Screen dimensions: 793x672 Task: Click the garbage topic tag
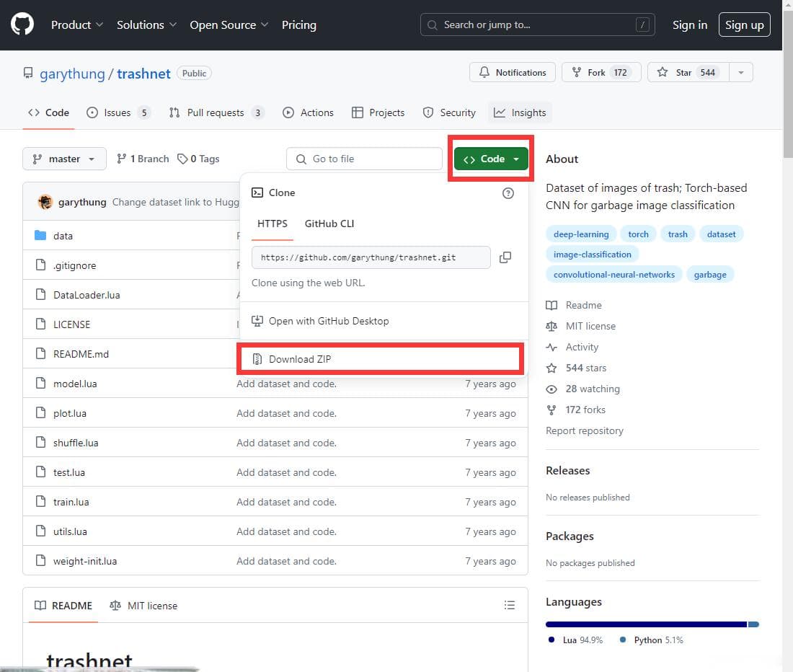tap(710, 275)
